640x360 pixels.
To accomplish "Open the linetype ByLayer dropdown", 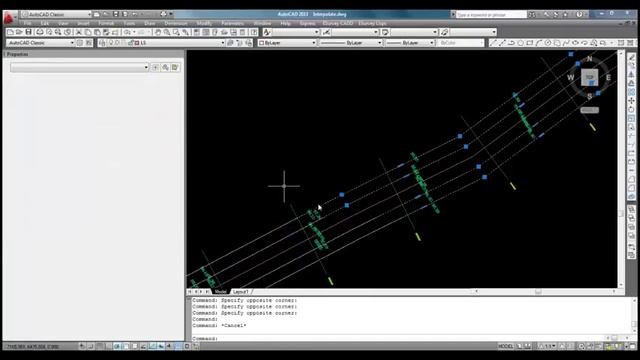I will [x=379, y=42].
